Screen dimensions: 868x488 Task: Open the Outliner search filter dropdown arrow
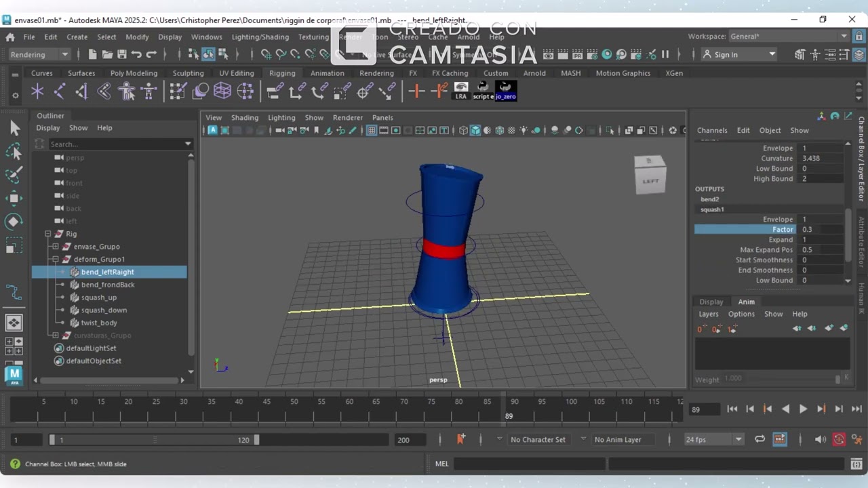(188, 144)
